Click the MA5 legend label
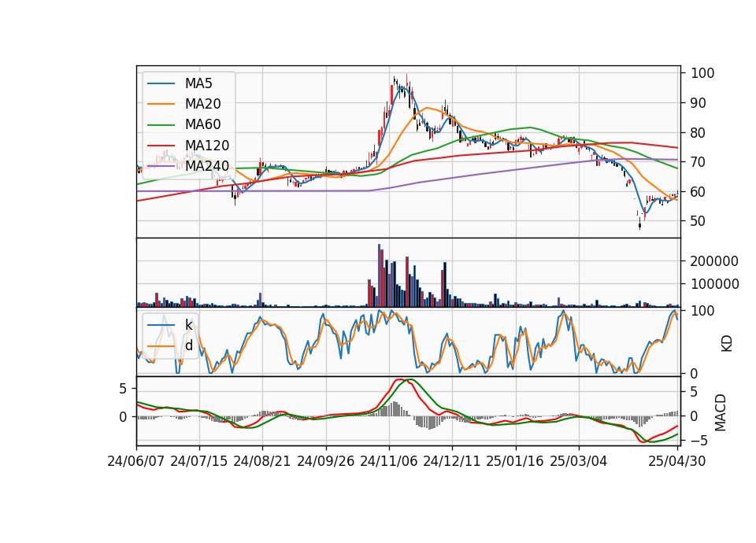756x543 pixels. [198, 83]
